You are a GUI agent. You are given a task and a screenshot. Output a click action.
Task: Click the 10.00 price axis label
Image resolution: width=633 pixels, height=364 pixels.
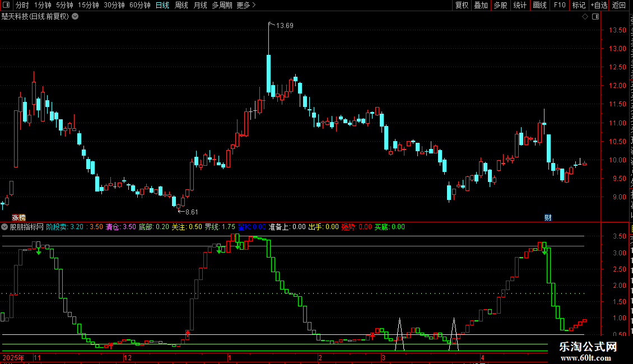[617, 160]
